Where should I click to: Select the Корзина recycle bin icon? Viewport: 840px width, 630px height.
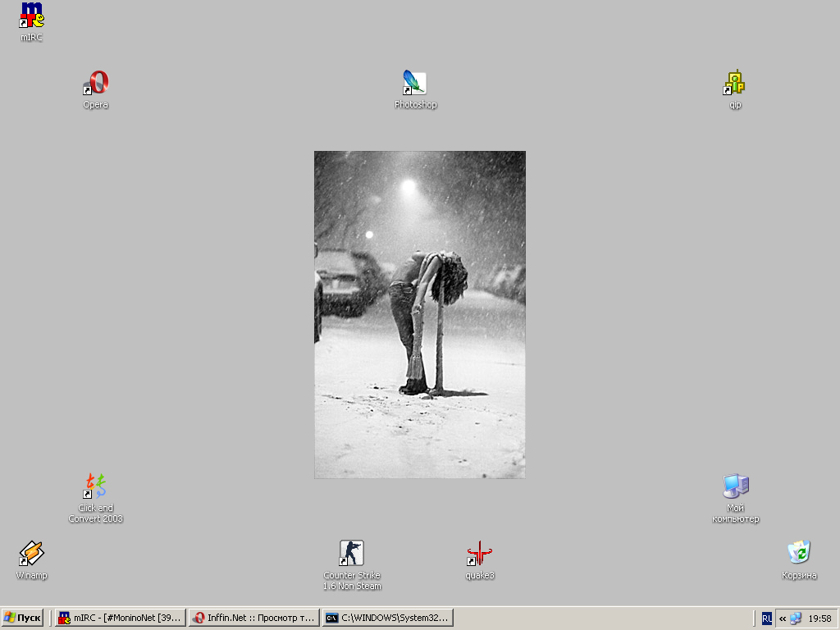coord(799,555)
